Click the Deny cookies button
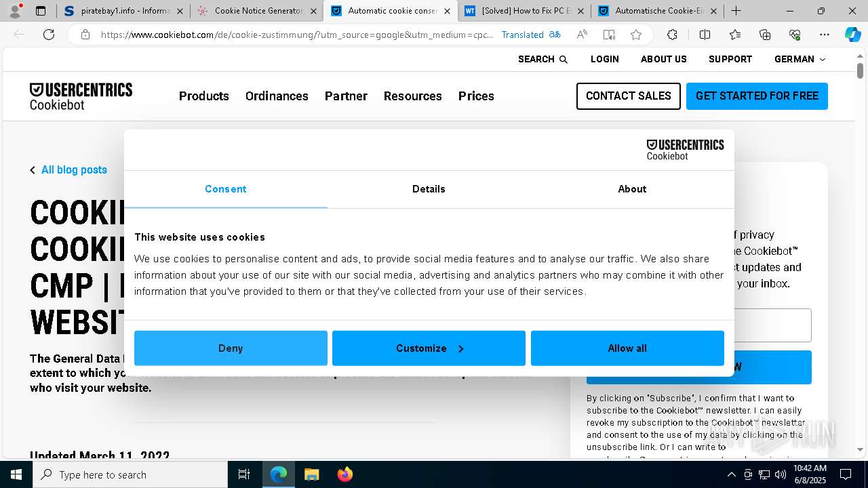The height and width of the screenshot is (488, 868). point(231,348)
